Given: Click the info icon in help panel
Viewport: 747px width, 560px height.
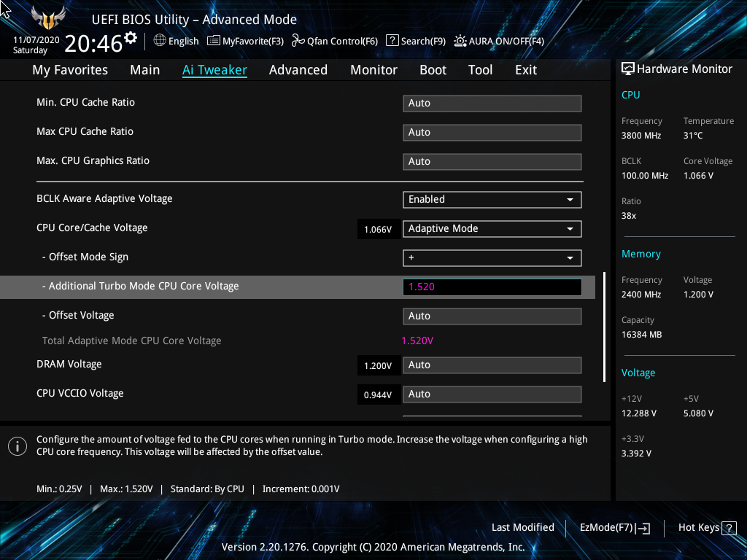Looking at the screenshot, I should point(18,446).
